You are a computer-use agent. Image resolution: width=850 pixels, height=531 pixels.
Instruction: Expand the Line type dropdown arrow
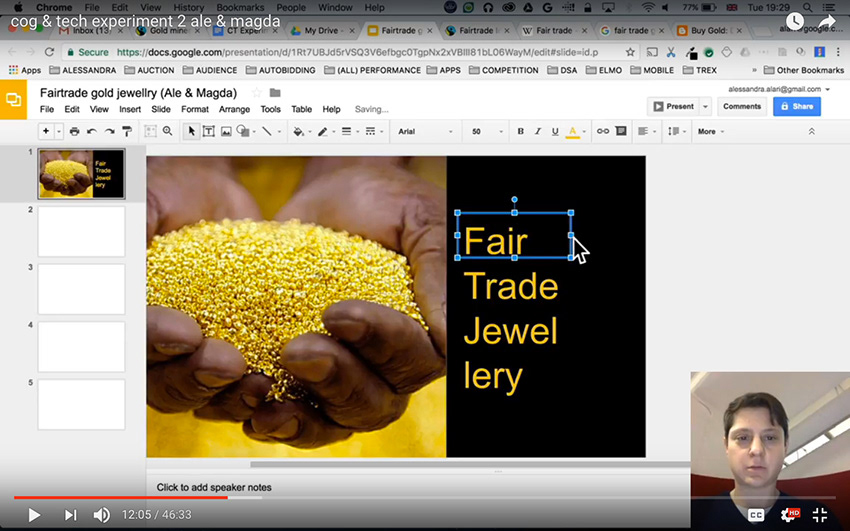point(280,132)
